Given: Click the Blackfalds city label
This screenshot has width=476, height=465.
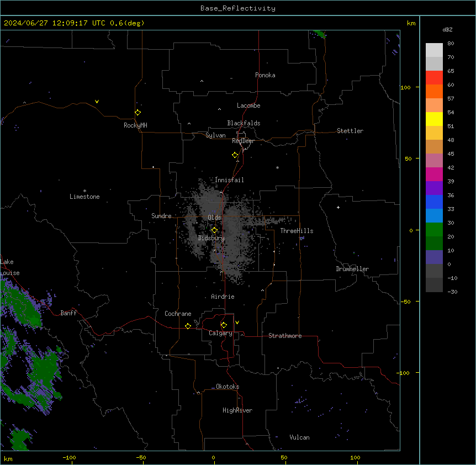Looking at the screenshot, I should [244, 123].
